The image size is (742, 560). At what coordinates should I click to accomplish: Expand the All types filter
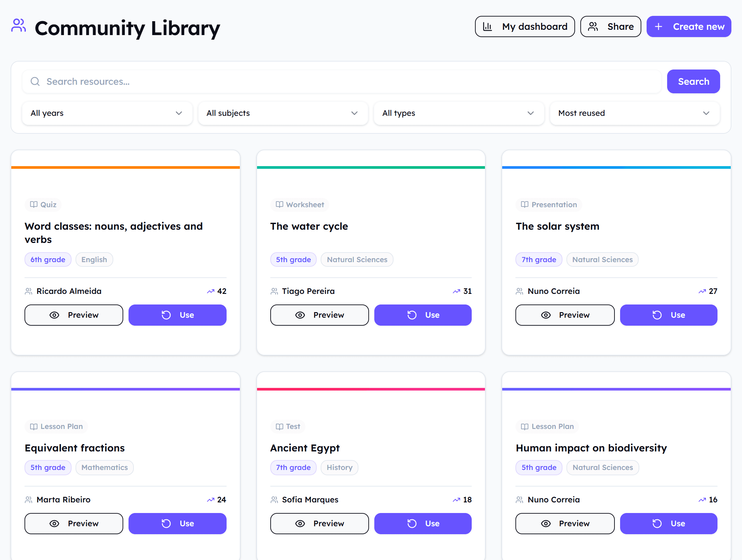point(458,113)
